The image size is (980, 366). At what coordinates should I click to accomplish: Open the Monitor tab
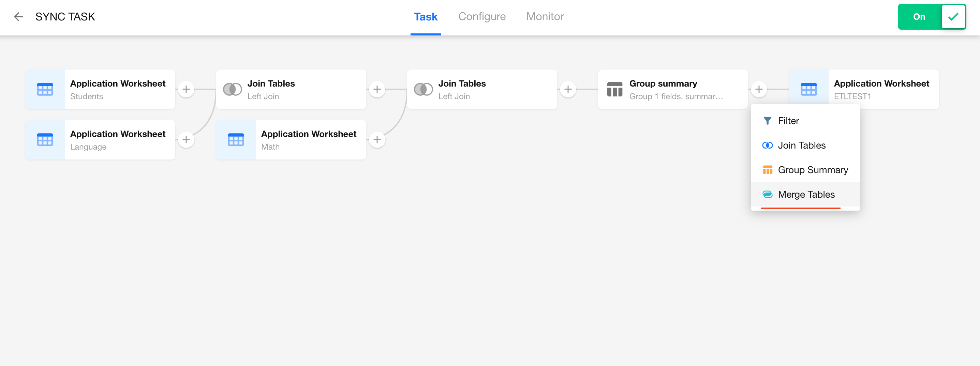(x=545, y=17)
